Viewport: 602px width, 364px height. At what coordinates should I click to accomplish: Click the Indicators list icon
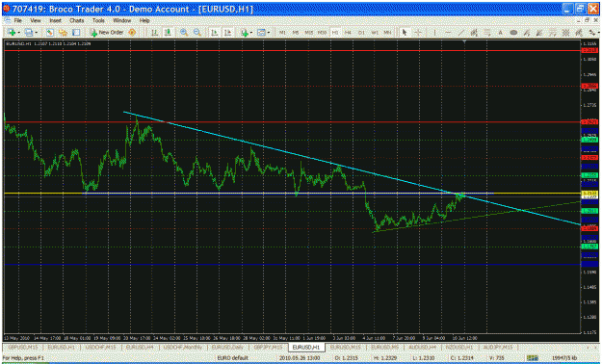click(x=245, y=33)
